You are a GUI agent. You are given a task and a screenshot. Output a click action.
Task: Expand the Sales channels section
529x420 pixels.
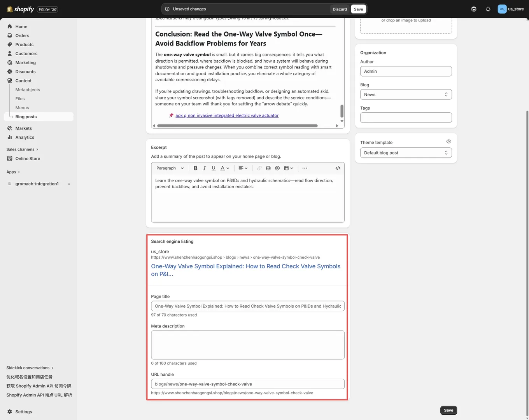pyautogui.click(x=22, y=149)
